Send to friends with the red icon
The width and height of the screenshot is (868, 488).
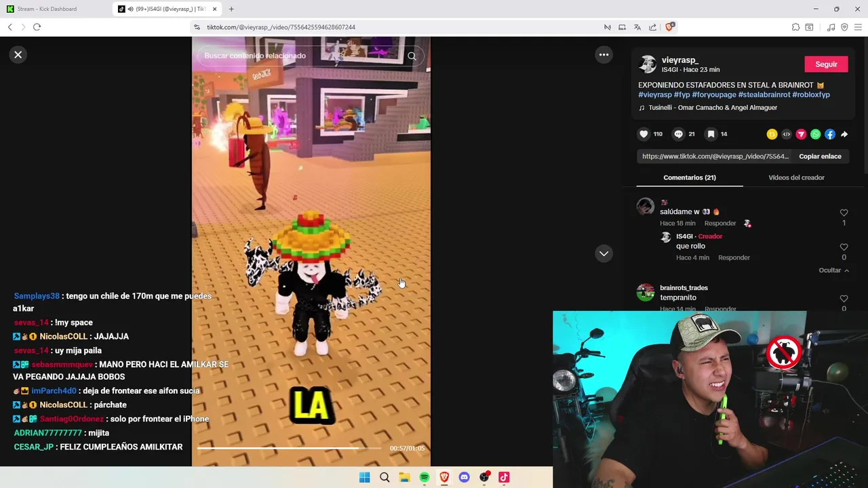801,134
